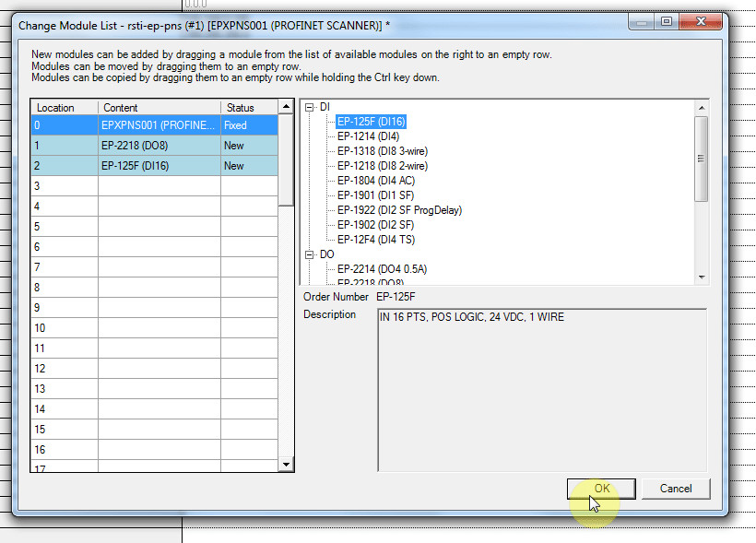Click module list scrollbar down arrow
Viewport: 756px width, 543px height.
coord(286,465)
